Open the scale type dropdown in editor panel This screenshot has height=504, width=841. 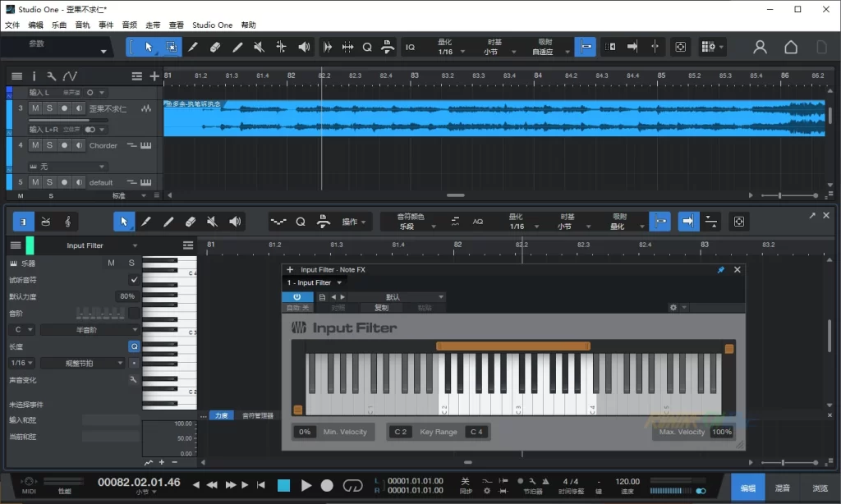[x=90, y=329]
